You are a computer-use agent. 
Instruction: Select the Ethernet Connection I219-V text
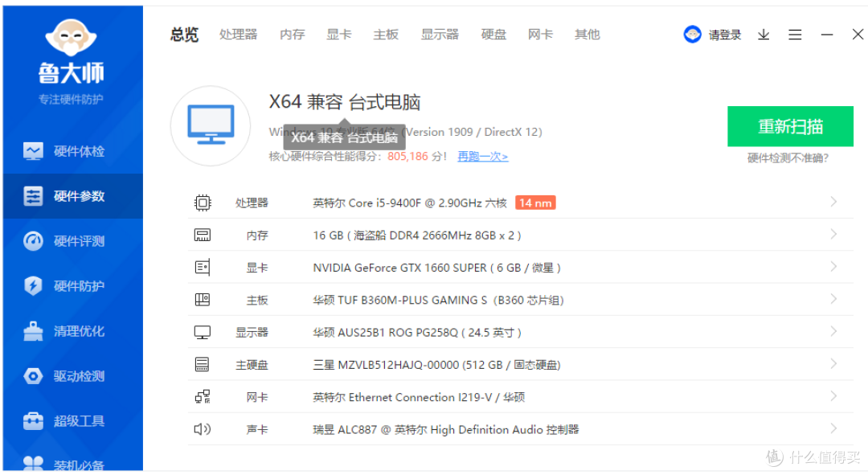tap(419, 397)
